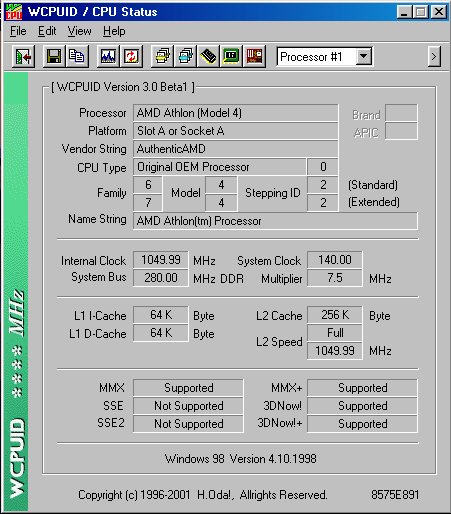Click the empty Brand field
The width and height of the screenshot is (451, 514).
(x=401, y=113)
